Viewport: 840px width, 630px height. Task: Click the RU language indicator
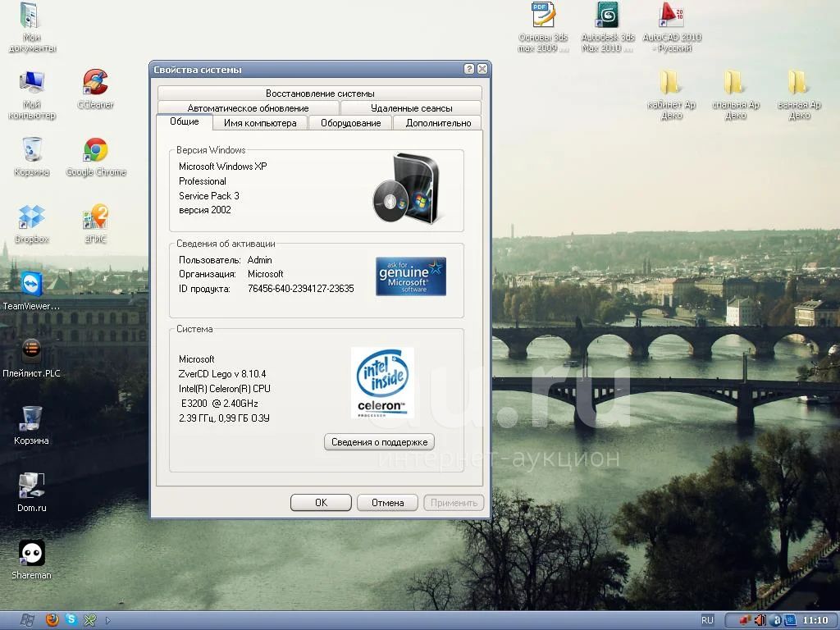click(x=708, y=620)
